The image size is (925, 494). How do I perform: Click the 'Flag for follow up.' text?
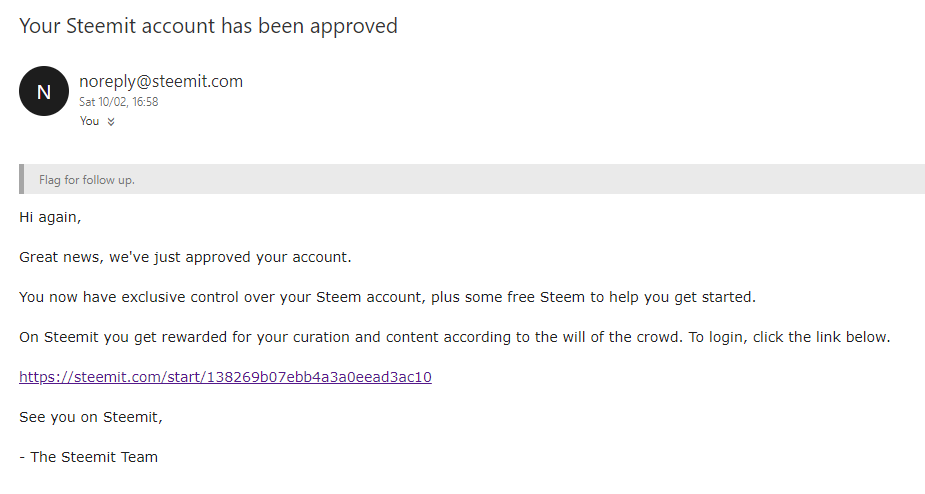[x=87, y=180]
